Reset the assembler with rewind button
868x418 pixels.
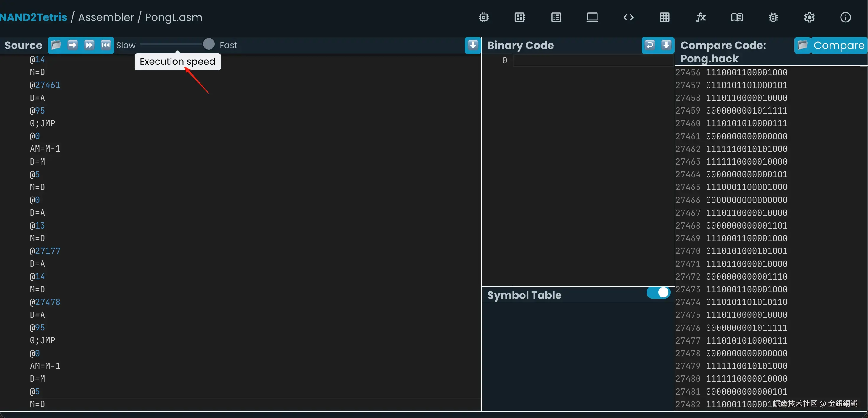point(106,45)
